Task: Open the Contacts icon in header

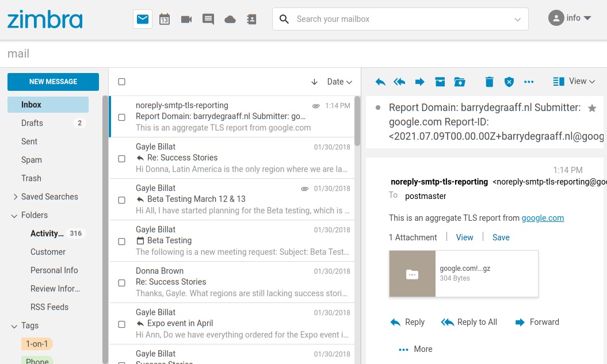Action: 251,19
